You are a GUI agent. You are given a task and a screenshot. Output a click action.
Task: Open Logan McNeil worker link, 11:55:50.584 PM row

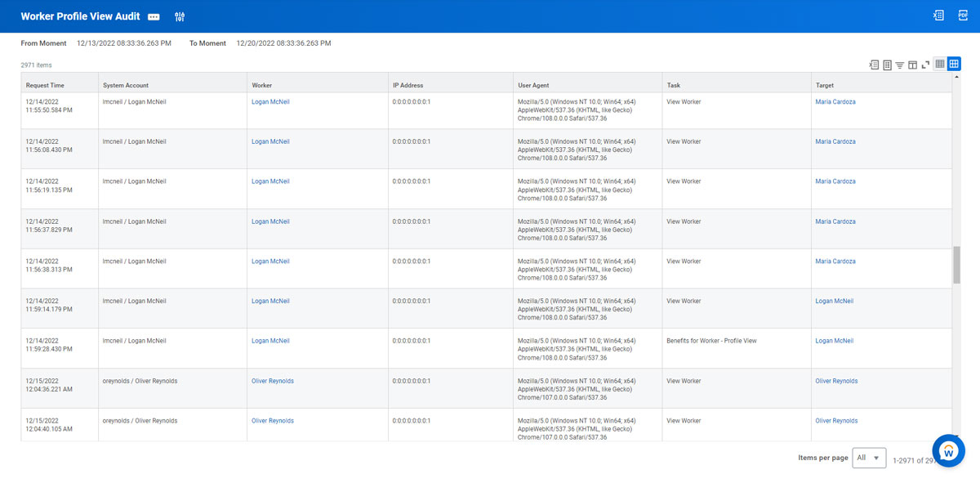pyautogui.click(x=270, y=102)
